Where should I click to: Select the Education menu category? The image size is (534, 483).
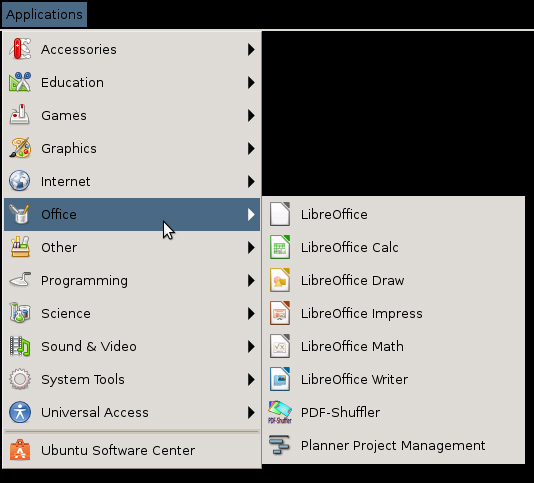coord(132,82)
